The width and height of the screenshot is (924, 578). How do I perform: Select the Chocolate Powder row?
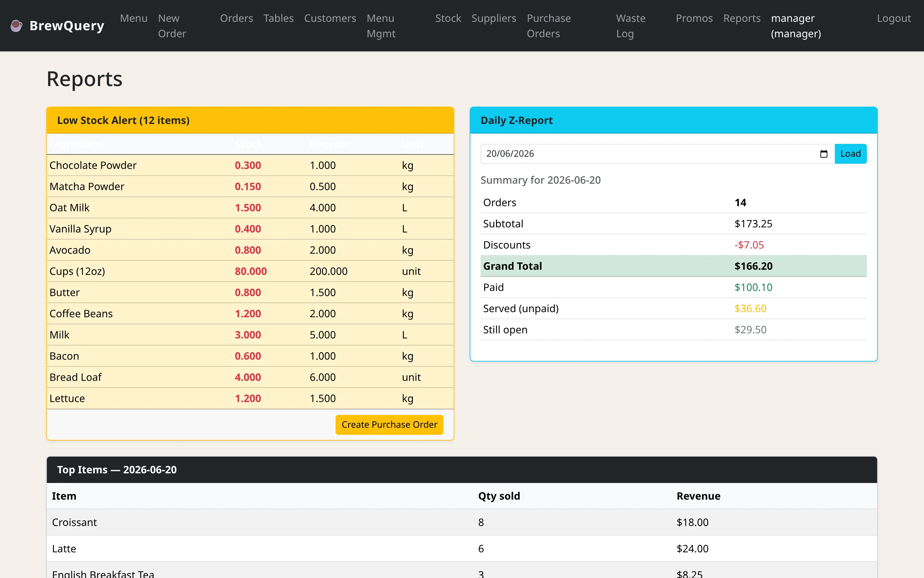(250, 165)
